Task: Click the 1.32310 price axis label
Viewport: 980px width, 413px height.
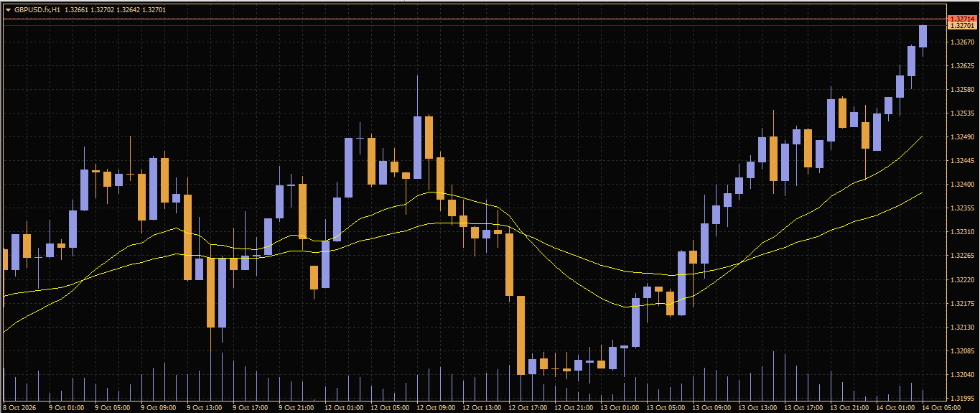Action: pos(961,232)
